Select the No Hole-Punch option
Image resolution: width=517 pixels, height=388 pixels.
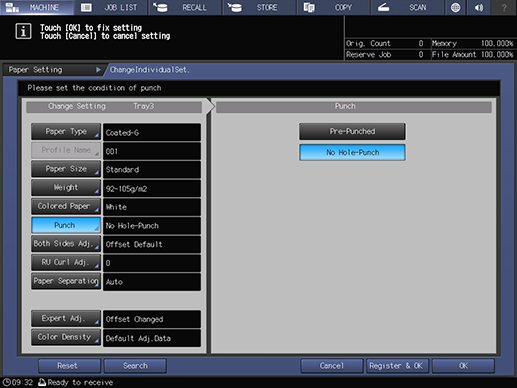pos(352,152)
